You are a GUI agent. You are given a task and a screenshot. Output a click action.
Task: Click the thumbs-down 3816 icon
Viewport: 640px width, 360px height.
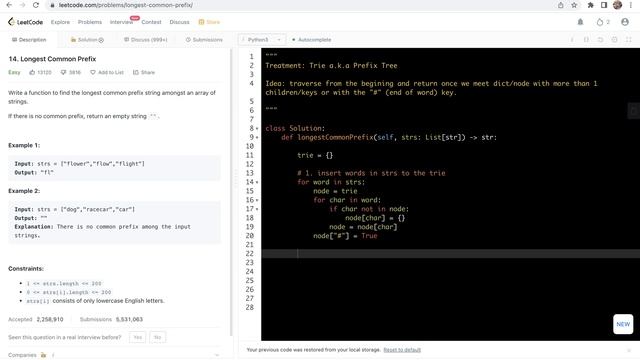(x=63, y=72)
